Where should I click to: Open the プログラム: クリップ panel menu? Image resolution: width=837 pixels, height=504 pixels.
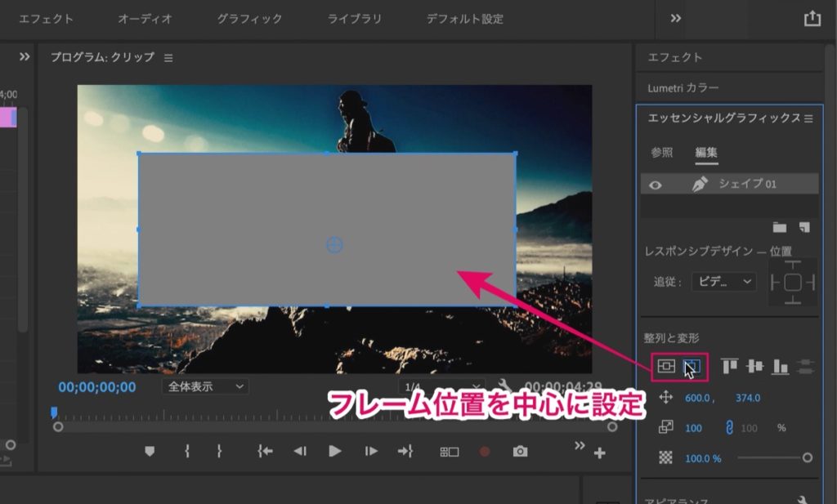168,58
